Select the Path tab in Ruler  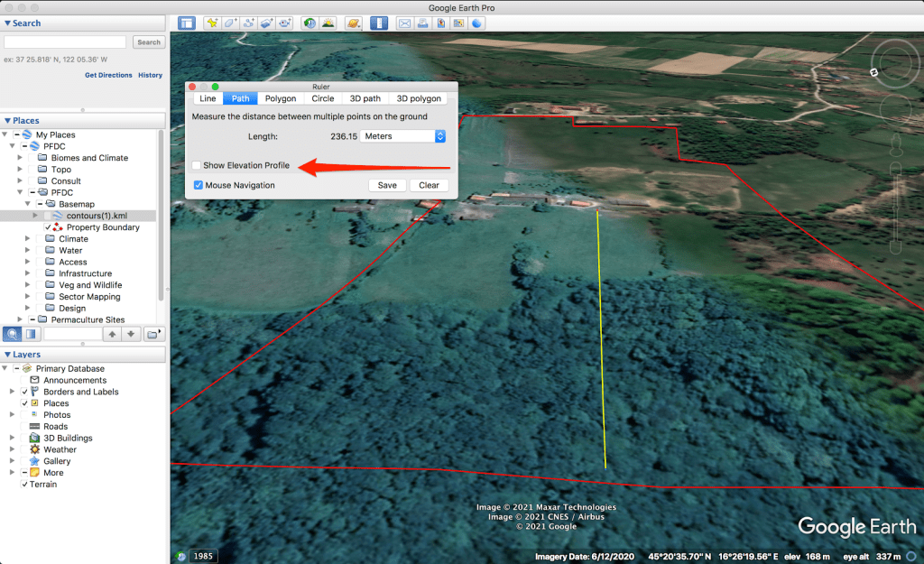point(240,98)
